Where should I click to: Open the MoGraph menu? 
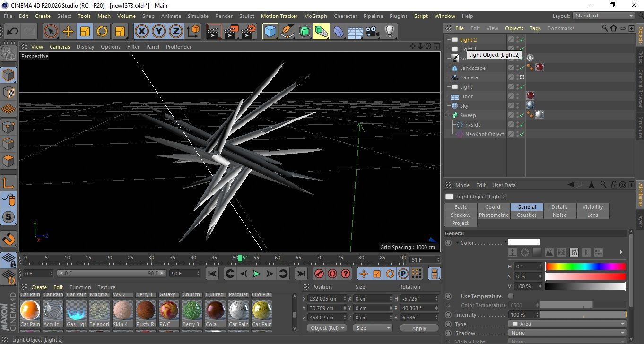[x=315, y=16]
